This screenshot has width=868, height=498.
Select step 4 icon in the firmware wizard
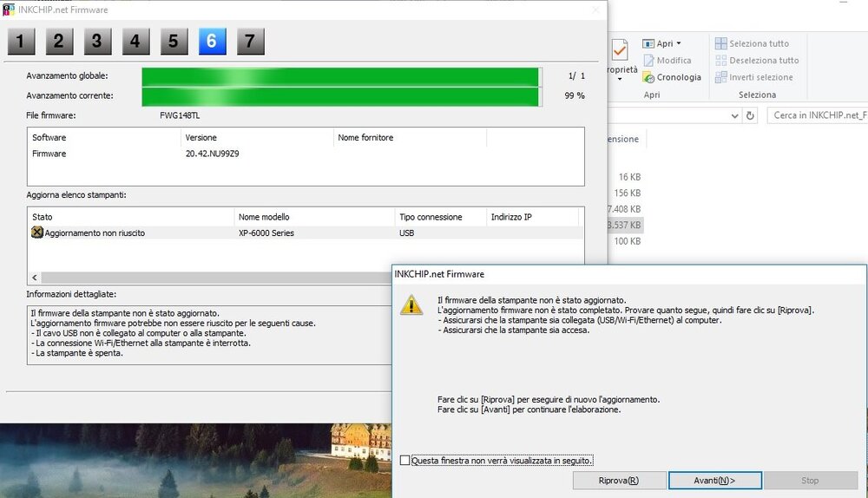point(135,42)
